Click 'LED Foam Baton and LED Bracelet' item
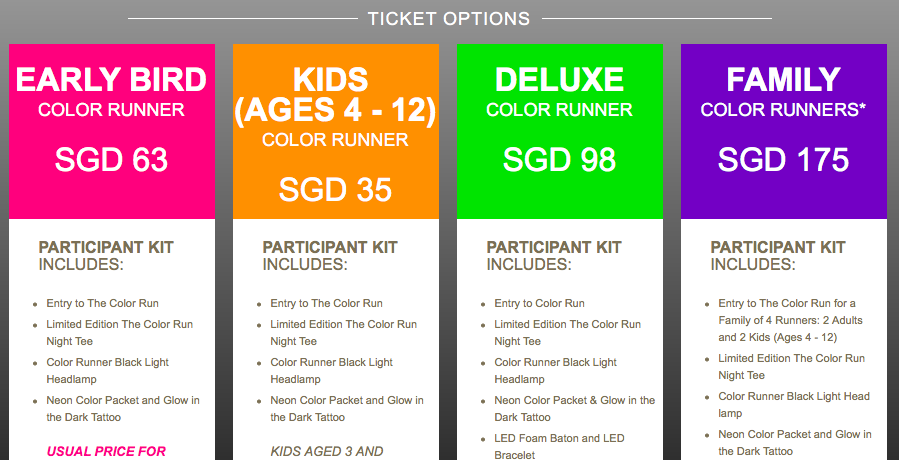The width and height of the screenshot is (899, 460). pos(560,447)
